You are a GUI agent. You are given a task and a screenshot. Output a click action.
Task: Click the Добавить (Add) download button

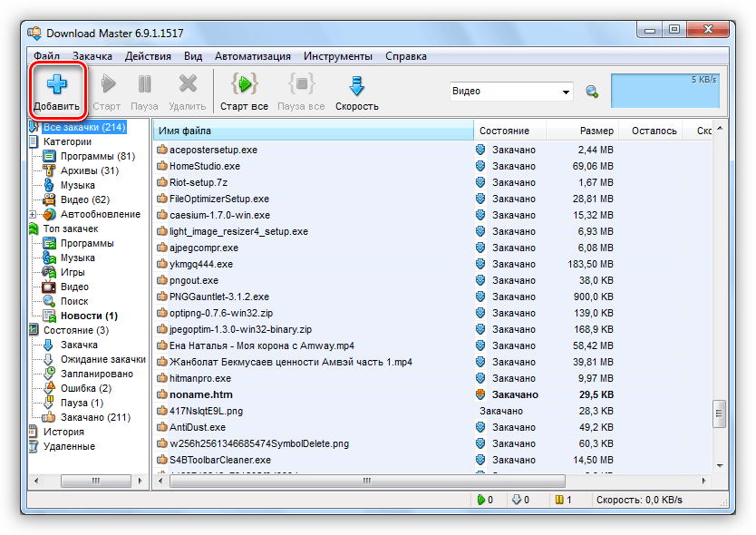(56, 92)
